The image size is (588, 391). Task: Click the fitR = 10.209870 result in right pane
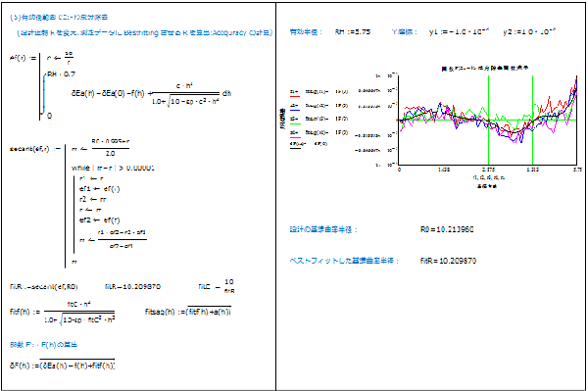pyautogui.click(x=448, y=261)
